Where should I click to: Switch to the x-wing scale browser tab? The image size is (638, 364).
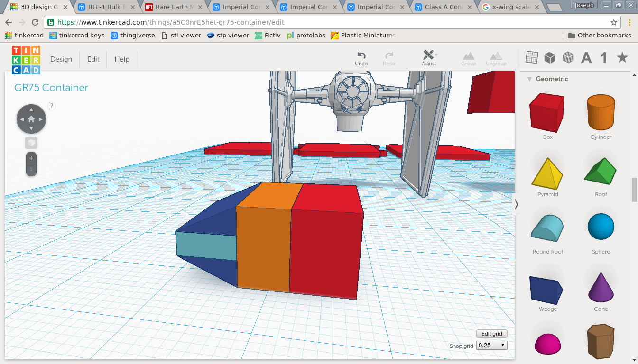(x=510, y=7)
